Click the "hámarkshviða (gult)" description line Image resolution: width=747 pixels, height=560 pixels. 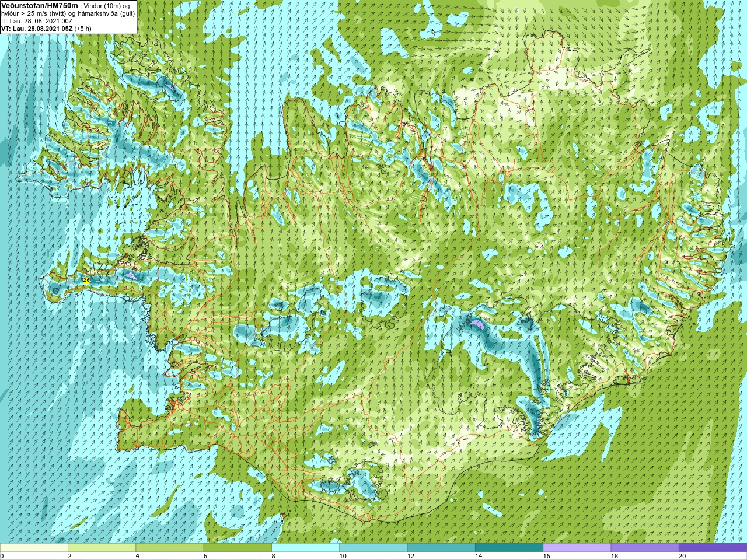106,13
